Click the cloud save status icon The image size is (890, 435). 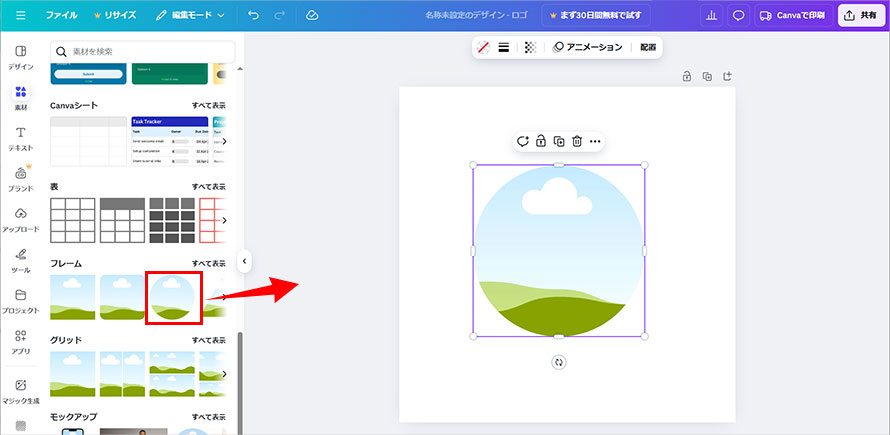point(311,15)
